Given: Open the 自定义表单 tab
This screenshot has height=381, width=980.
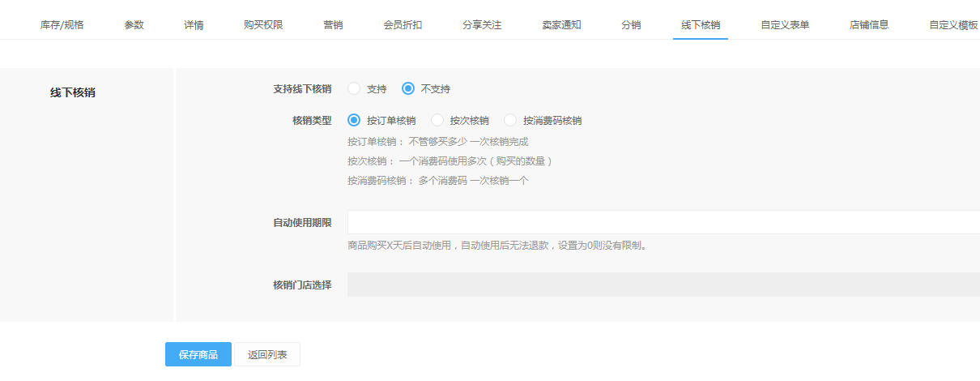Looking at the screenshot, I should coord(785,25).
